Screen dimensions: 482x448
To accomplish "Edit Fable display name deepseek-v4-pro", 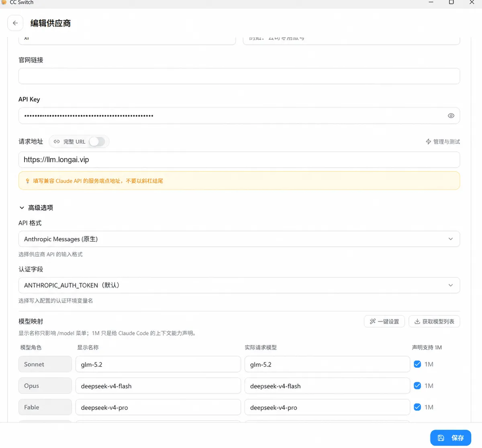I will pyautogui.click(x=158, y=407).
